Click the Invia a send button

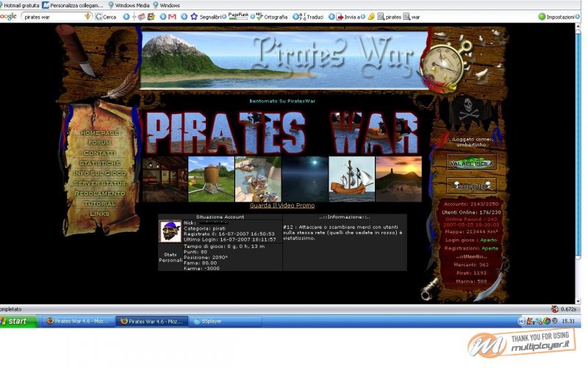pyautogui.click(x=348, y=17)
